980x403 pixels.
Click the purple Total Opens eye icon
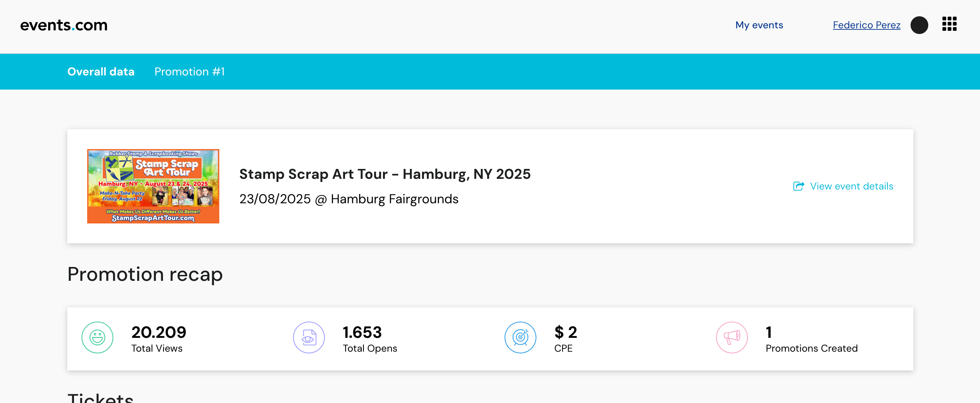click(309, 337)
